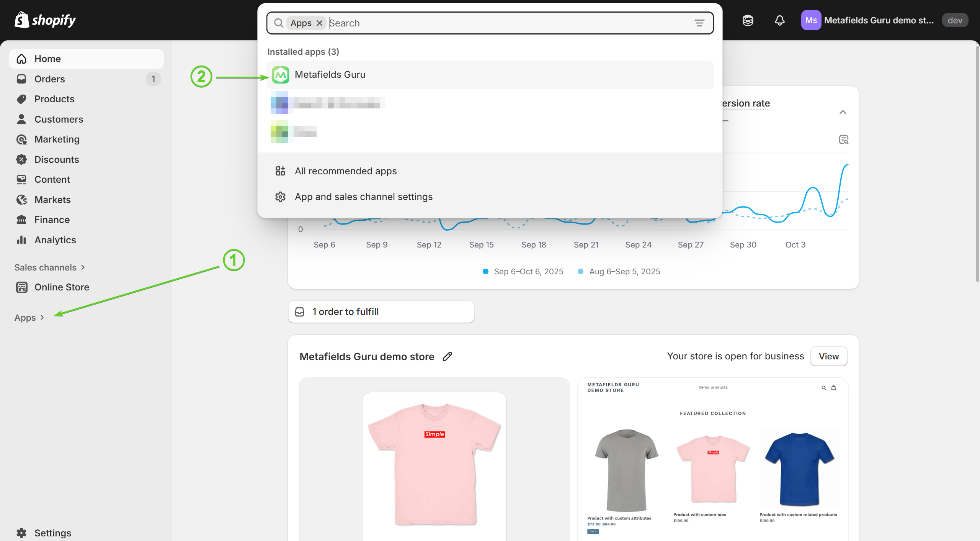The image size is (980, 541).
Task: Click the notifications bell icon
Action: pos(779,20)
